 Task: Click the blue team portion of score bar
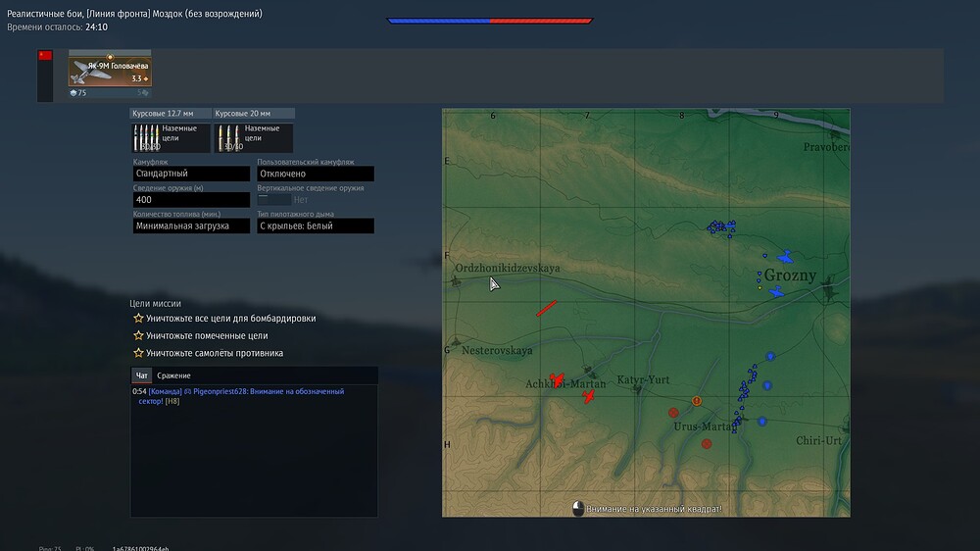(x=439, y=21)
